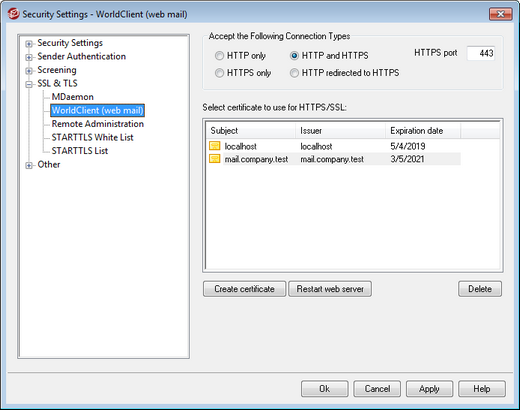The width and height of the screenshot is (520, 410).
Task: Open the STARTTLS White List item
Action: pyautogui.click(x=92, y=137)
